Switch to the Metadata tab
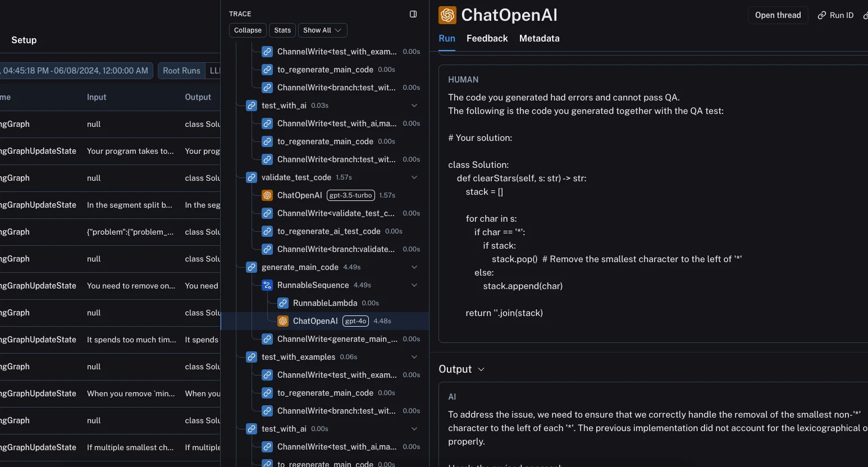Screen dimensions: 868x467 tap(539, 38)
